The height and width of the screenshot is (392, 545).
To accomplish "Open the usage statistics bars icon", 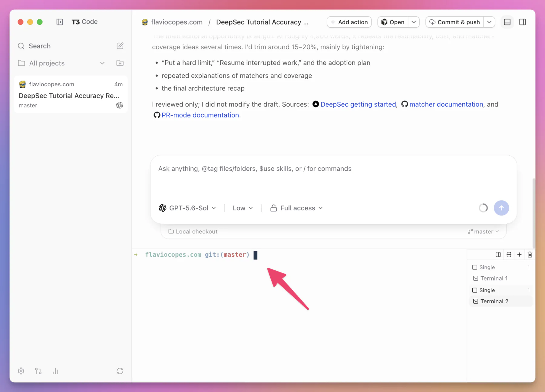I will 55,371.
